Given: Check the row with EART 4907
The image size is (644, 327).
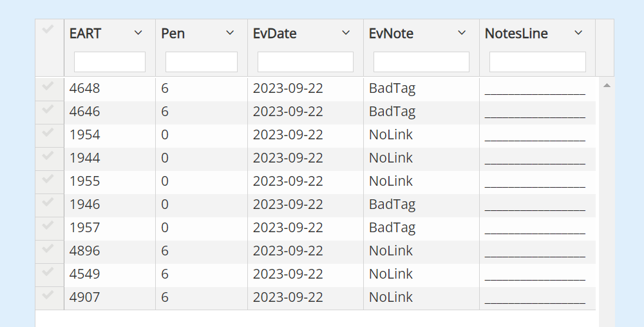Looking at the screenshot, I should pyautogui.click(x=48, y=295).
